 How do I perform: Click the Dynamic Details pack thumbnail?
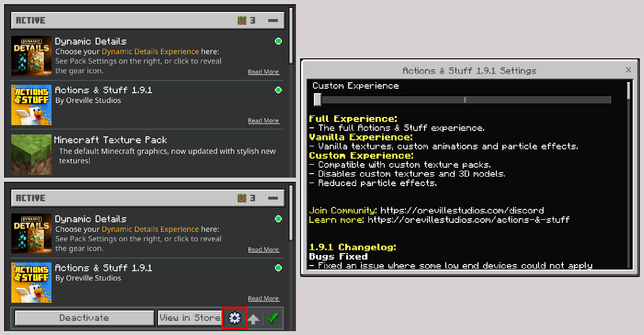[x=31, y=56]
